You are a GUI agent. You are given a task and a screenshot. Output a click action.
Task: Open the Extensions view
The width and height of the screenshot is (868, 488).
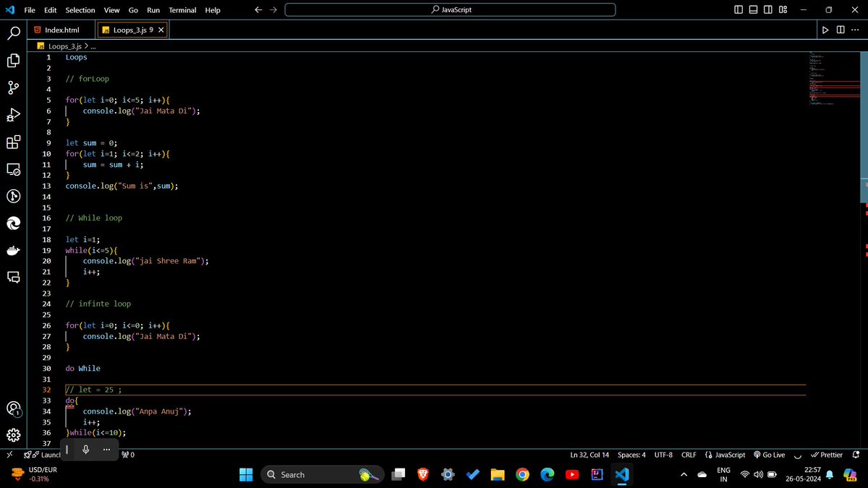[x=13, y=142]
